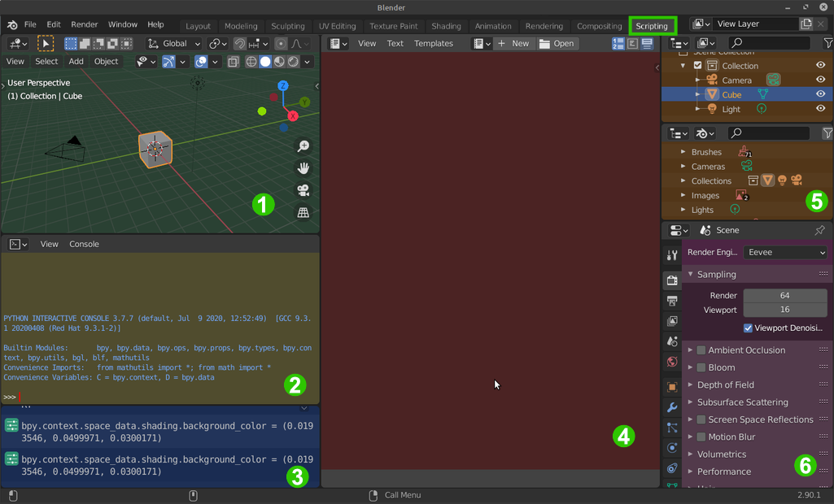Screen dimensions: 834x504
Task: Enable Bloom checkbox
Action: pos(701,367)
